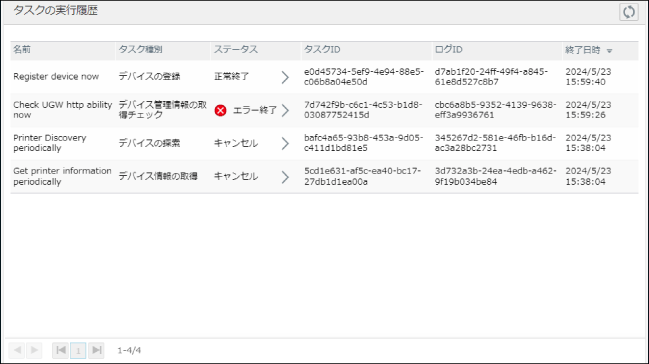Viewport: 649px width, 364px height.
Task: Open details chevron for Register device now
Action: 285,77
